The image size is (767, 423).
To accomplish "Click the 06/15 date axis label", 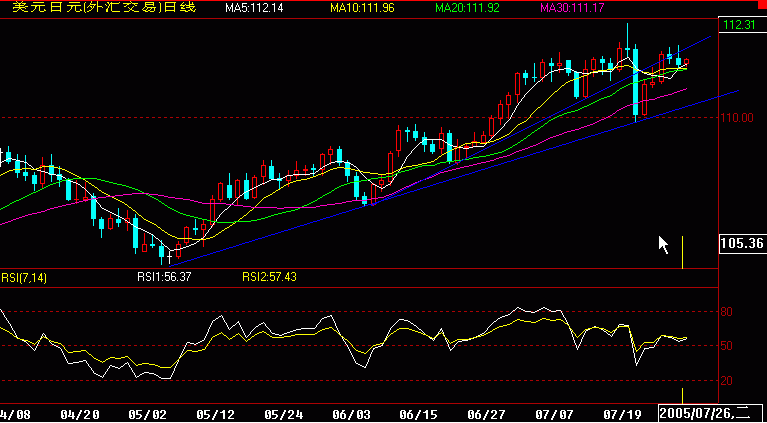I will point(420,415).
